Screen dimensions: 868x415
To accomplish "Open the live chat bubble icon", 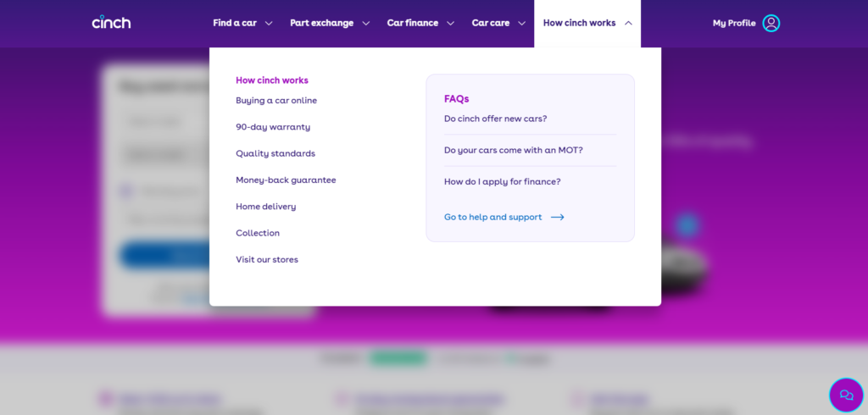I will 846,395.
